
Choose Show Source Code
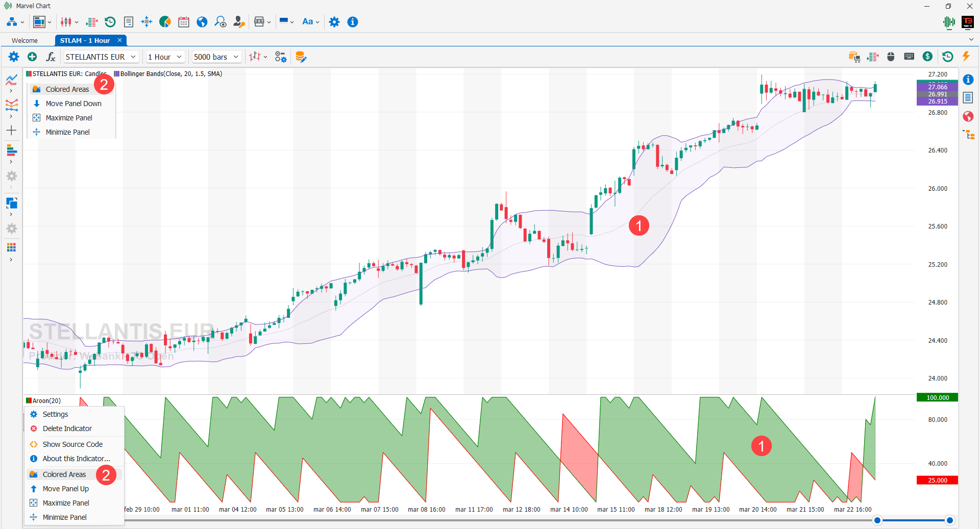[74, 444]
